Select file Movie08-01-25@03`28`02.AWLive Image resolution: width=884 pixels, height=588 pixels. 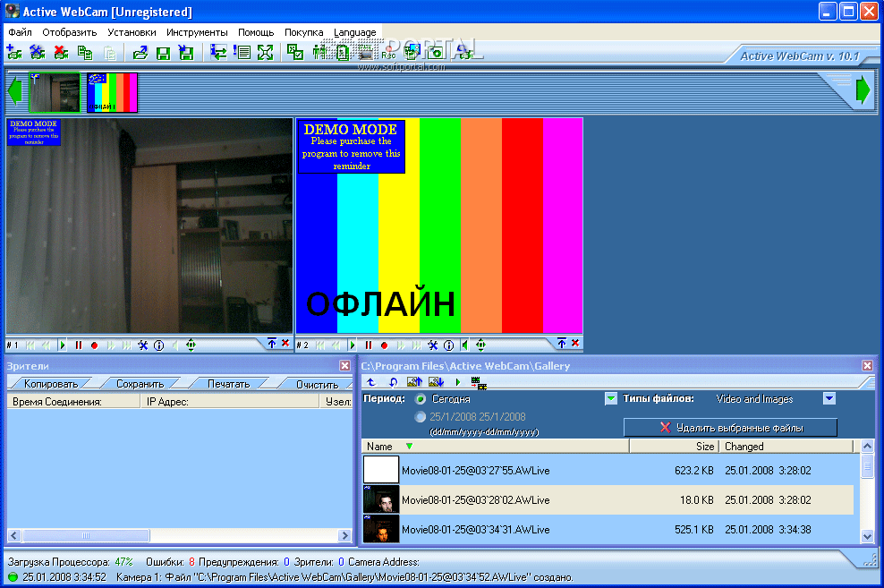tap(608, 500)
